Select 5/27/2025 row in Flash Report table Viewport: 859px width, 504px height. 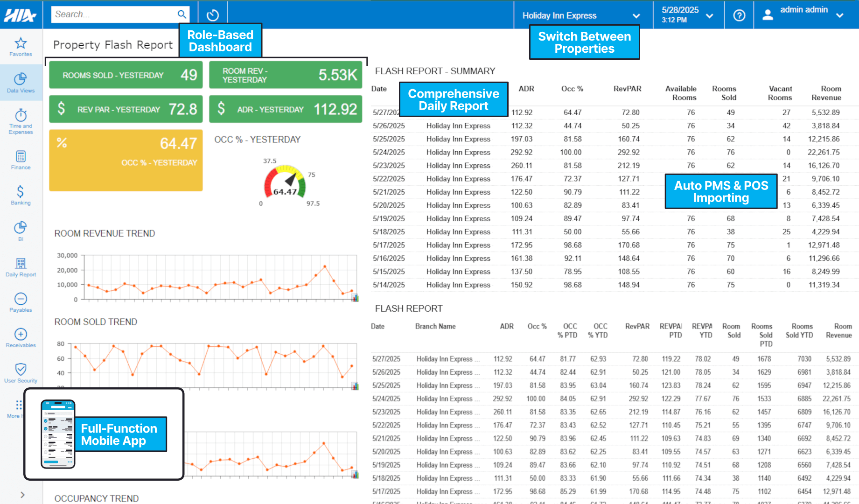(x=615, y=359)
